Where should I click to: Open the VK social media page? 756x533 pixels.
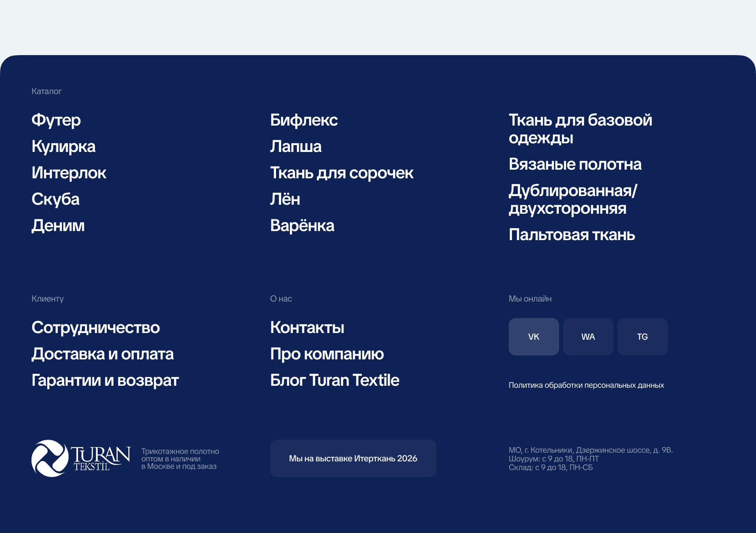[x=534, y=337]
